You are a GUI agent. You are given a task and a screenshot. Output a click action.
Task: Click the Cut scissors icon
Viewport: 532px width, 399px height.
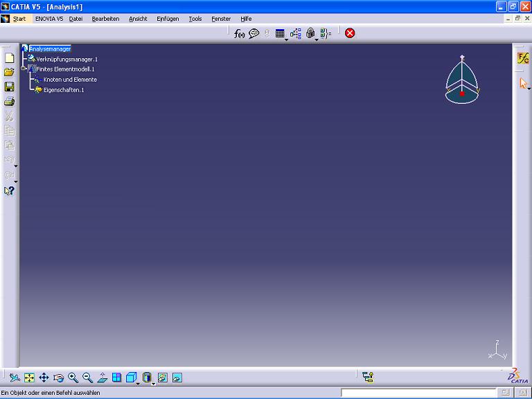tap(10, 116)
